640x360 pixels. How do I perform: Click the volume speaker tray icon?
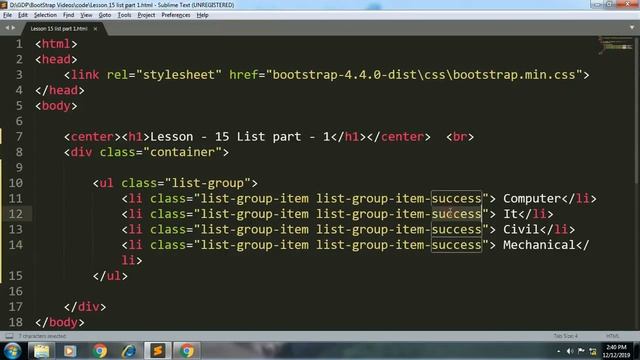pos(570,351)
